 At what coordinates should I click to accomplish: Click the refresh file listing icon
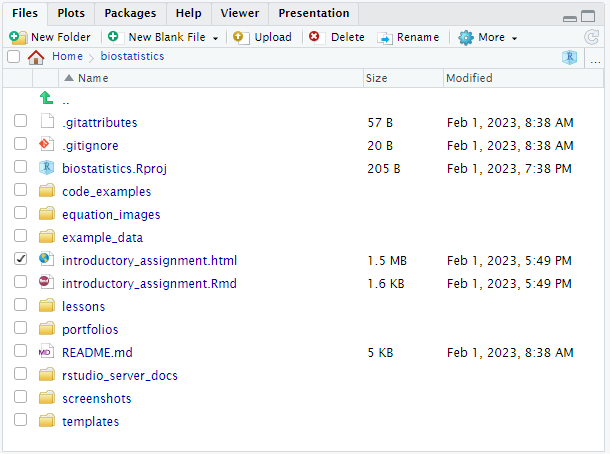coord(592,37)
